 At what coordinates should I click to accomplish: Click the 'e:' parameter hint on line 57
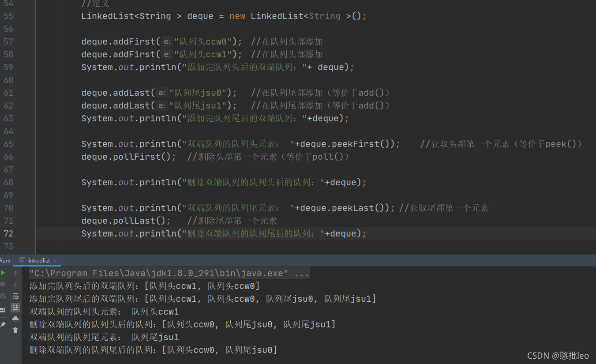coord(167,41)
